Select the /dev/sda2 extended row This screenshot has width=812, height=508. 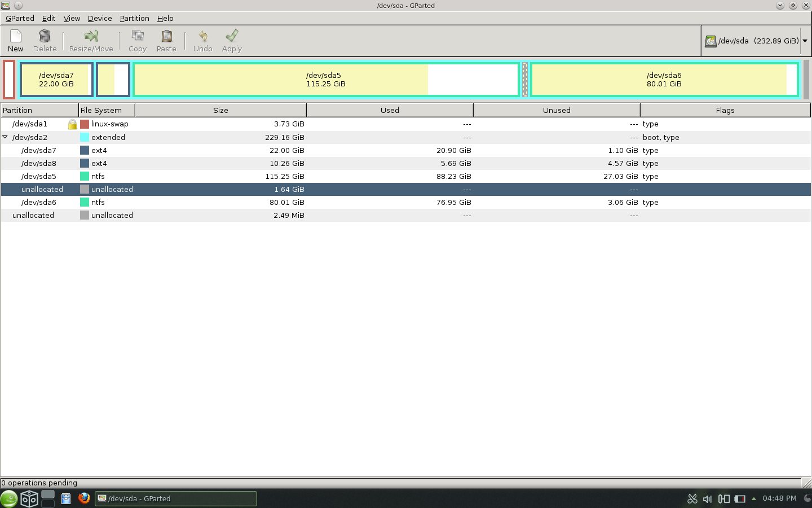405,137
